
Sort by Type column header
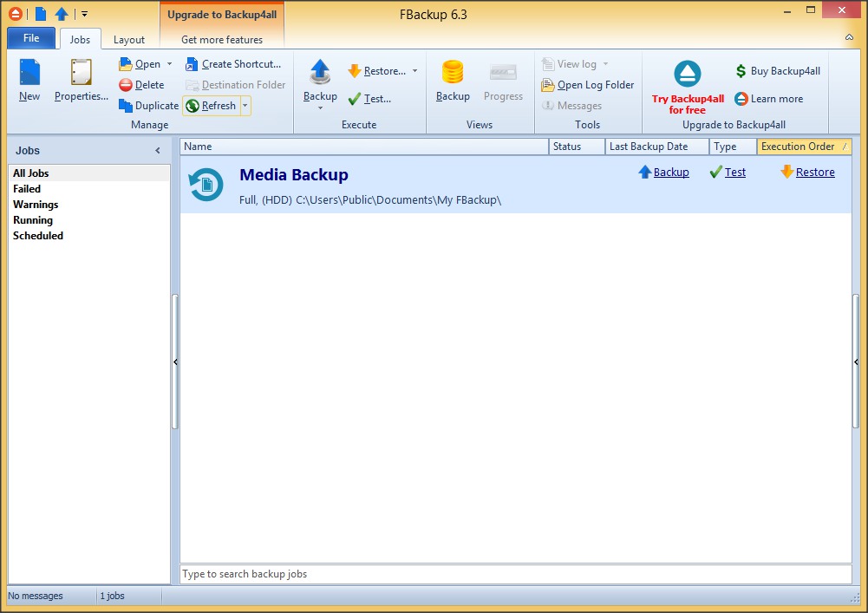pos(733,147)
